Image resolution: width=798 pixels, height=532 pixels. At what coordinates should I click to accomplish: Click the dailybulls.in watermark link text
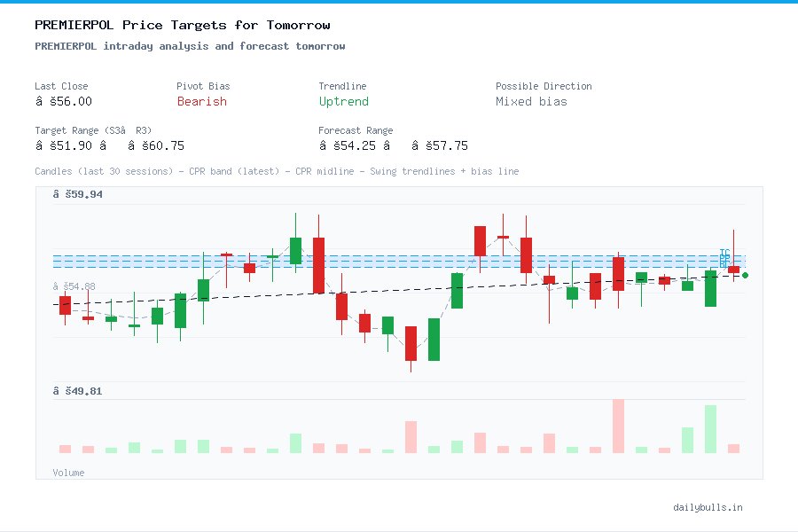[708, 507]
